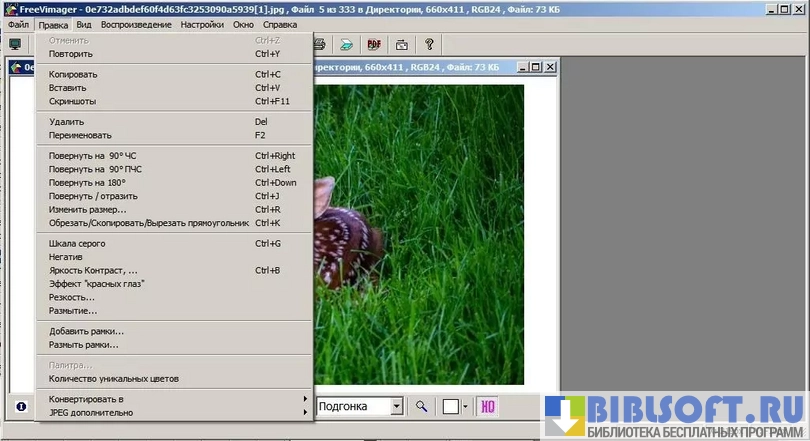The image size is (810, 441).
Task: Click the pink HQ icon in the bottom bar
Action: coord(488,406)
